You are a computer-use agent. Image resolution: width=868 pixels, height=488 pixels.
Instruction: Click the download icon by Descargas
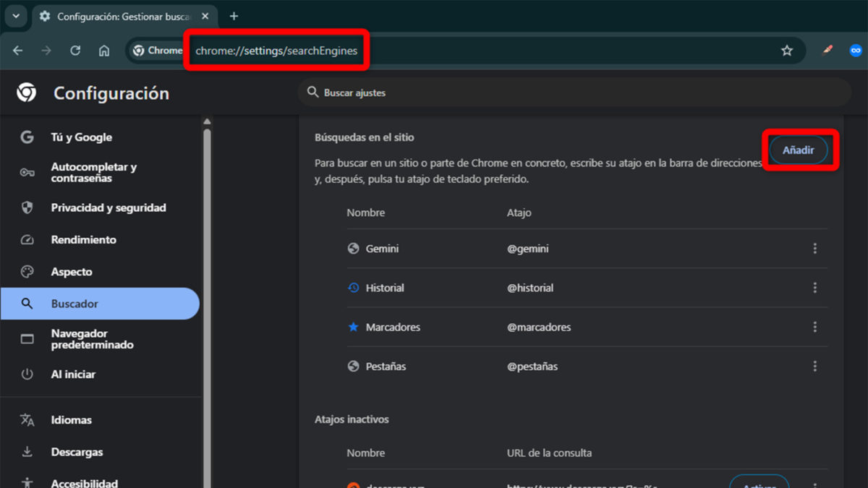(x=27, y=452)
